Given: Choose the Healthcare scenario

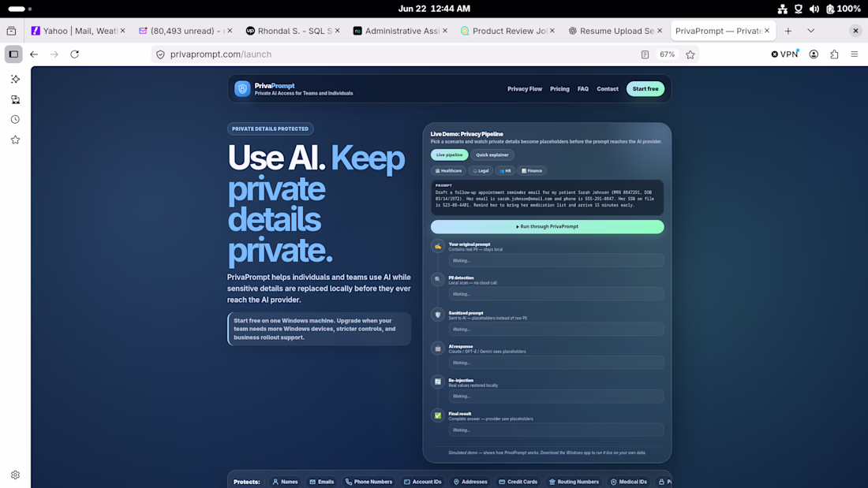Looking at the screenshot, I should tap(448, 171).
